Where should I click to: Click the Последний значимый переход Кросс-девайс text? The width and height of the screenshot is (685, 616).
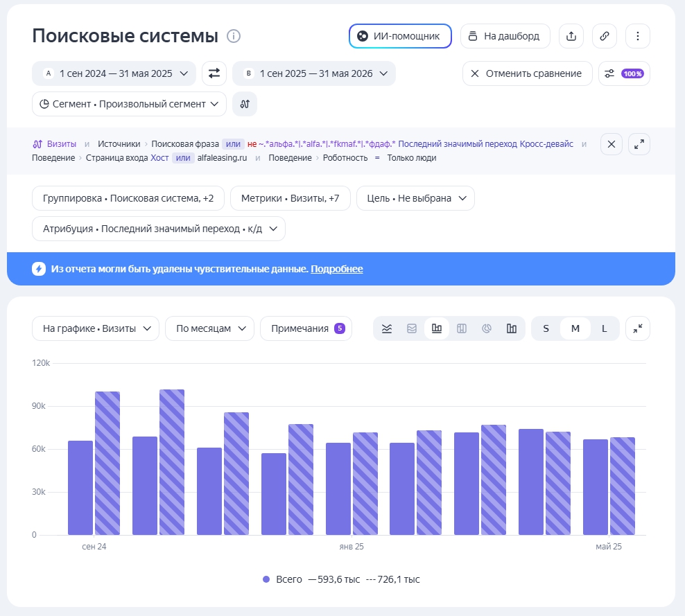(x=486, y=143)
